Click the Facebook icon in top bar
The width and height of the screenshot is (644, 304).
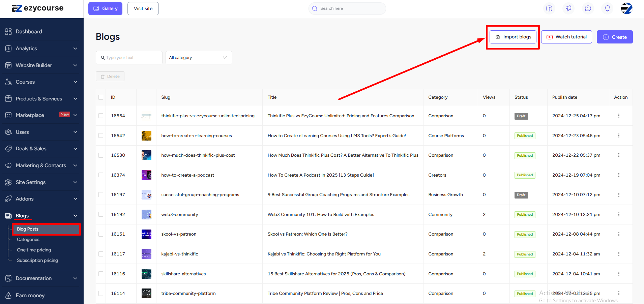[x=549, y=8]
